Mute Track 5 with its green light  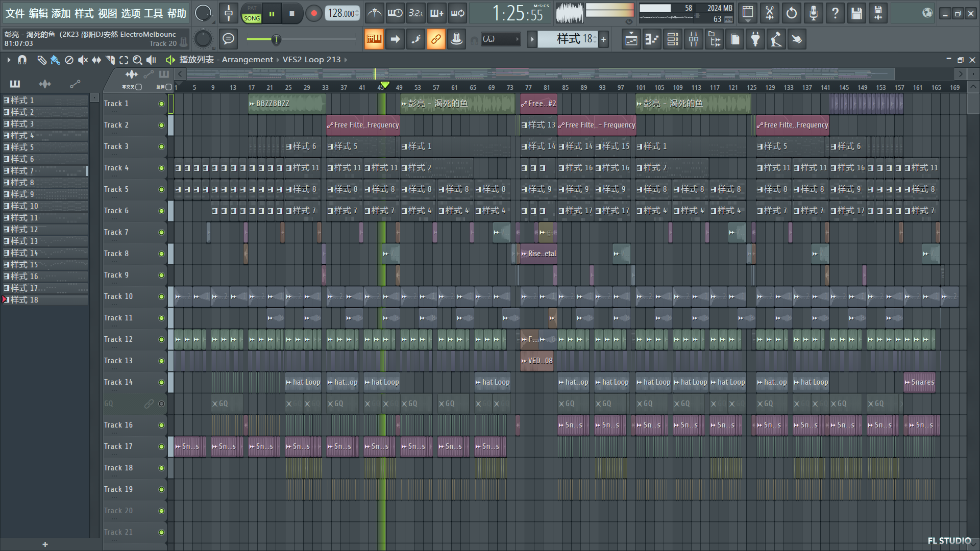[x=161, y=189]
